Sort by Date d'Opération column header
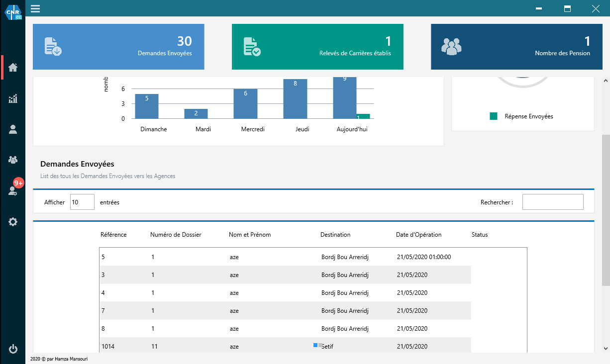This screenshot has width=610, height=364. (418, 235)
